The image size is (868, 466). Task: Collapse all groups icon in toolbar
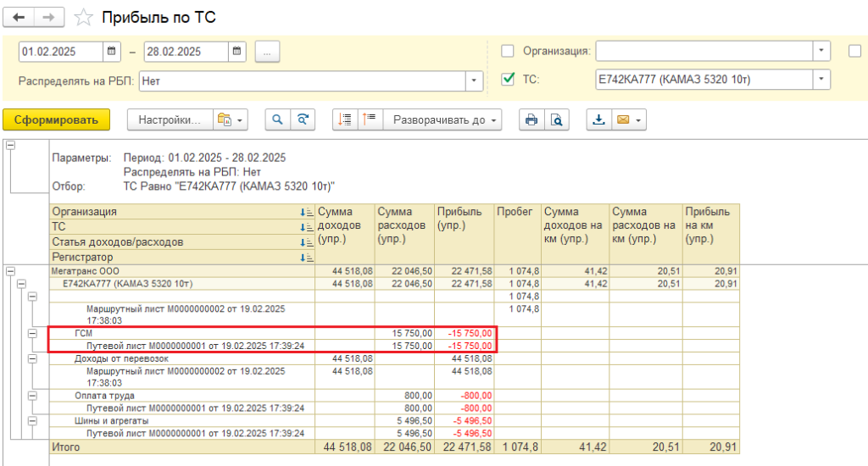[370, 119]
